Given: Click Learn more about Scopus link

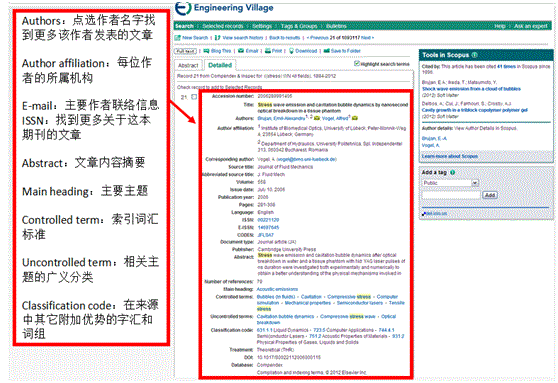Looking at the screenshot, I should pyautogui.click(x=449, y=156).
